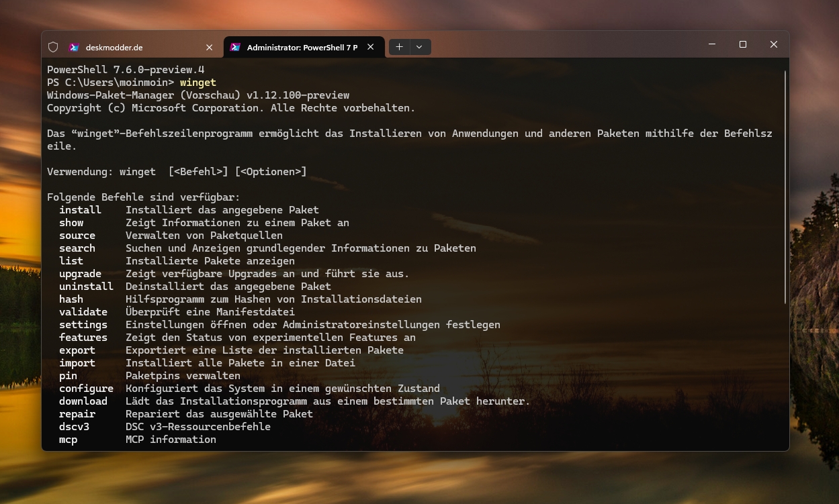Click the "Verwendung: winget [<Befehl>] [<Optionen>]" usage line
This screenshot has width=839, height=504.
177,172
